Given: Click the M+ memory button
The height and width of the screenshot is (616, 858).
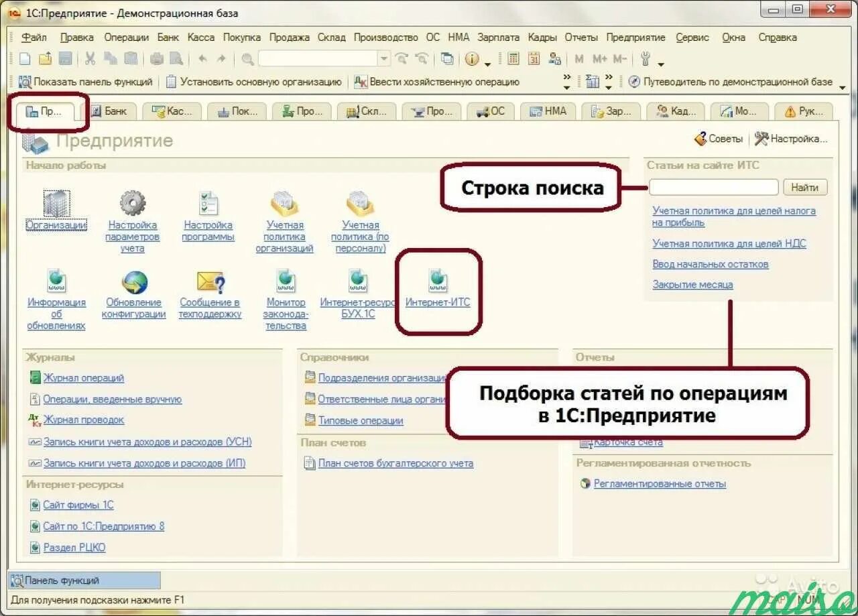Looking at the screenshot, I should (x=599, y=59).
